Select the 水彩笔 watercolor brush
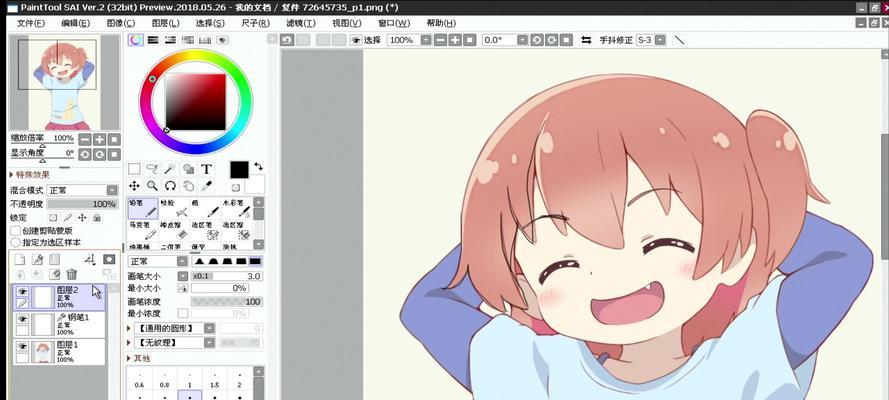Viewport: 889px width, 400px height. coord(236,208)
